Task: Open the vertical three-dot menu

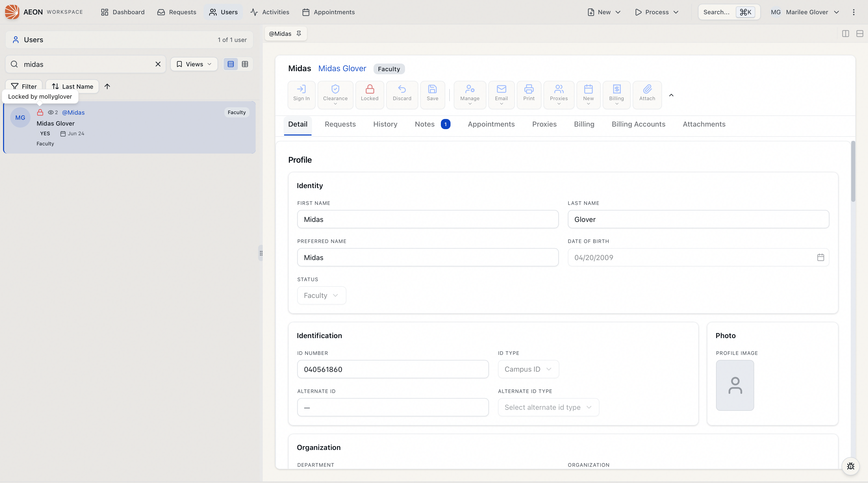Action: [854, 12]
